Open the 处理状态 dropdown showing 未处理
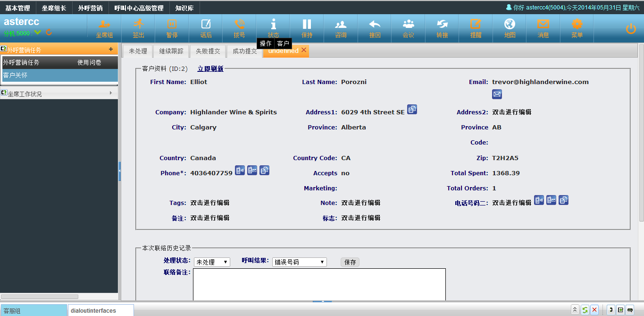 click(x=212, y=262)
